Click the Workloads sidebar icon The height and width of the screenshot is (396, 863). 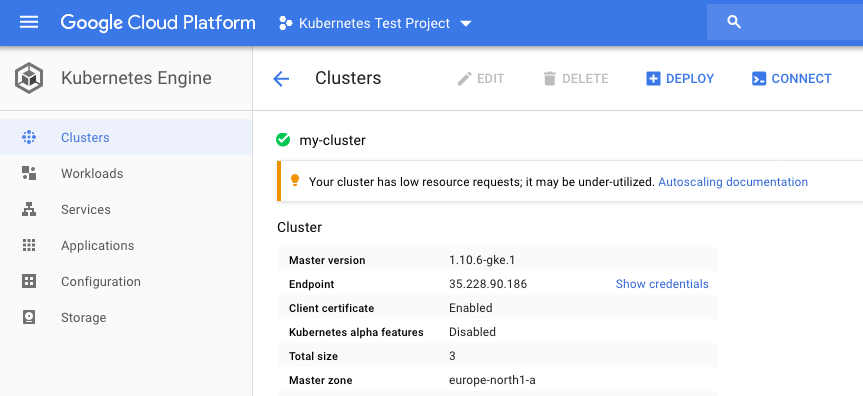coord(29,173)
